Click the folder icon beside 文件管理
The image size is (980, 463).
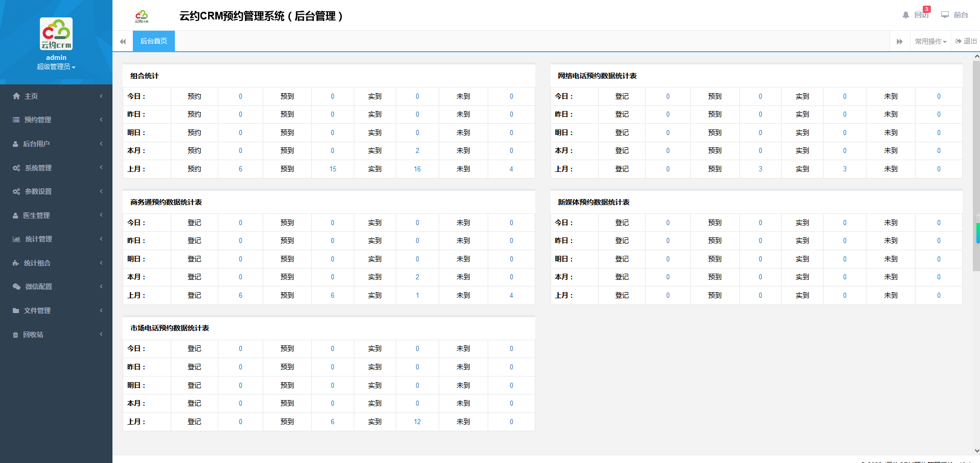(16, 311)
